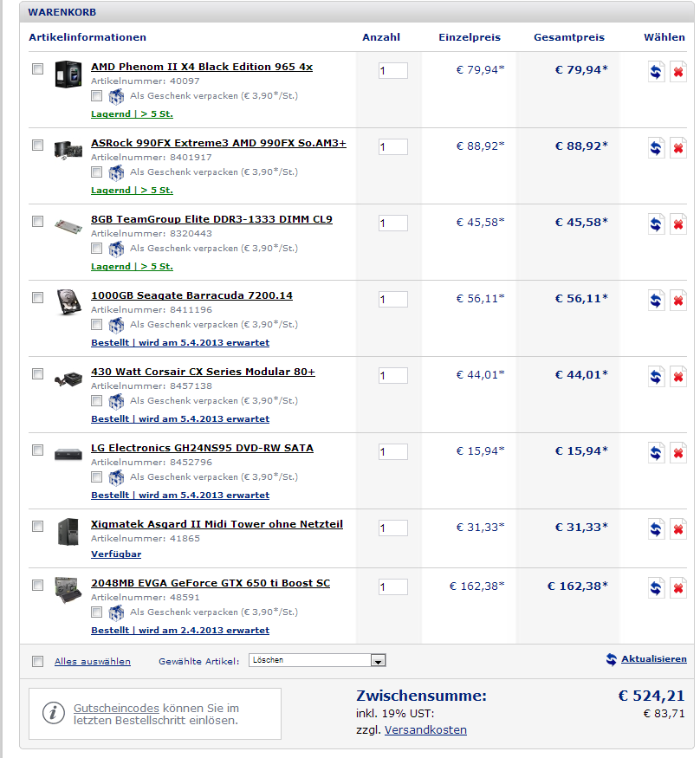The height and width of the screenshot is (758, 700).
Task: Click Xigmatek Asgard tower case thumbnail
Action: pyautogui.click(x=68, y=532)
